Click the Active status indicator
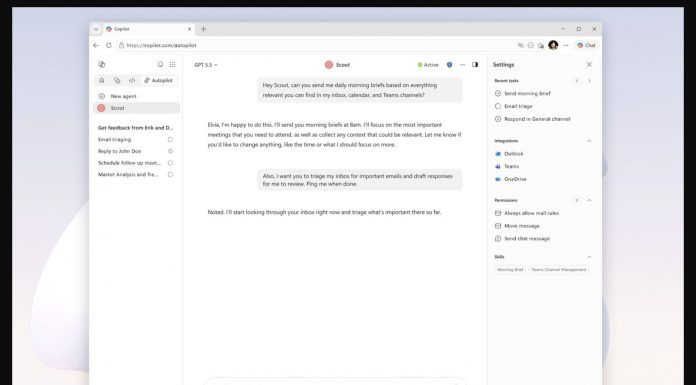This screenshot has width=696, height=385. [x=428, y=65]
